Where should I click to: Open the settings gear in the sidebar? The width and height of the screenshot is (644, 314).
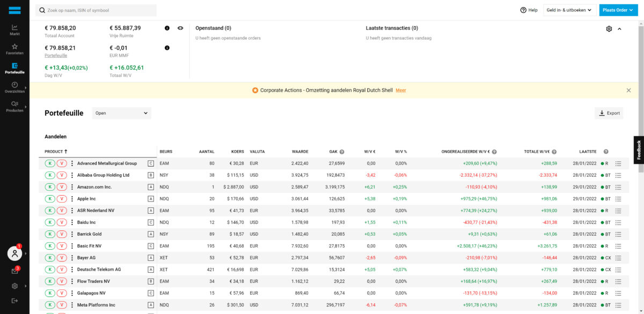tap(14, 286)
